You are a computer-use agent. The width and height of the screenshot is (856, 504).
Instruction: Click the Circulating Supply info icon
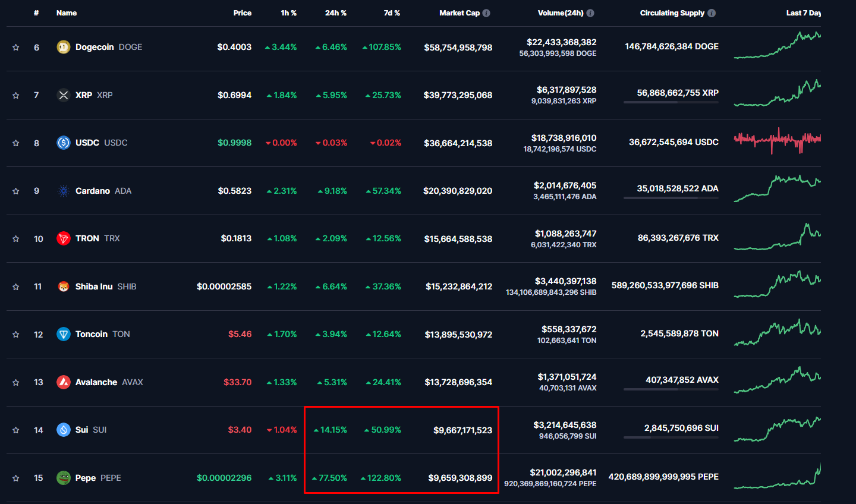(x=712, y=13)
